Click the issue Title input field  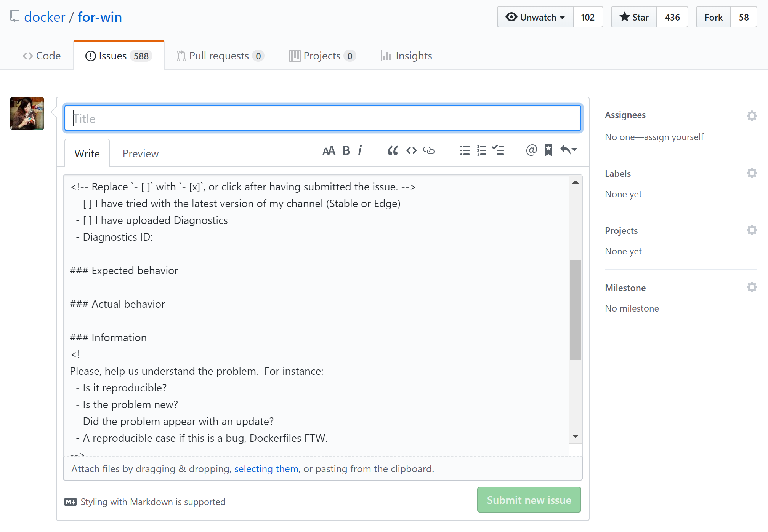(322, 118)
